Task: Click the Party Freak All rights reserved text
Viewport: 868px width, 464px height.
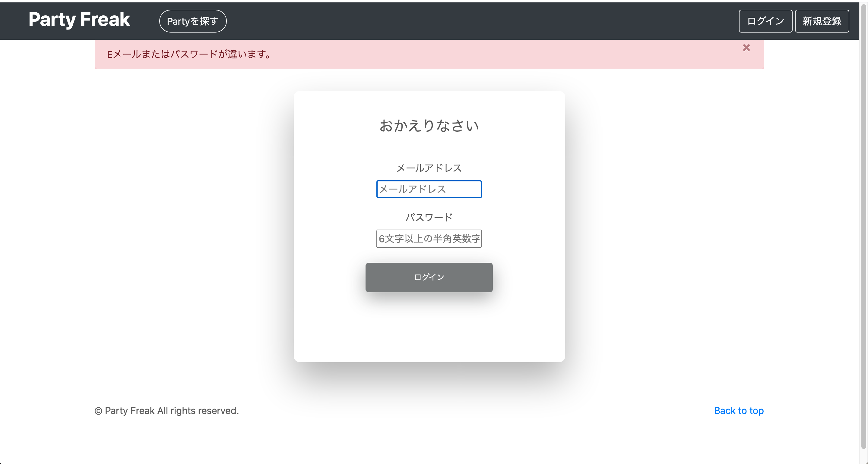Action: pos(167,411)
